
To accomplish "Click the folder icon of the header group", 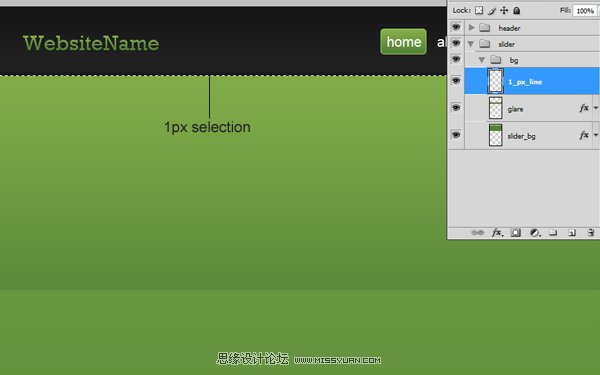I will [485, 28].
